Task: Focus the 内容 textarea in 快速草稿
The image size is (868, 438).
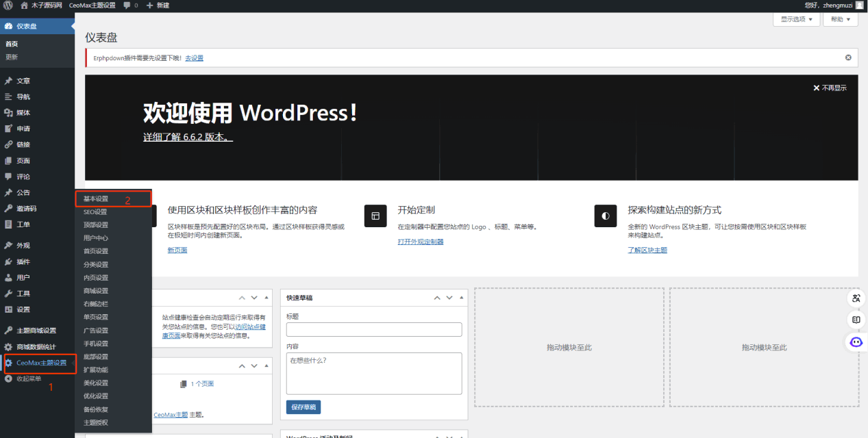Action: click(x=374, y=374)
